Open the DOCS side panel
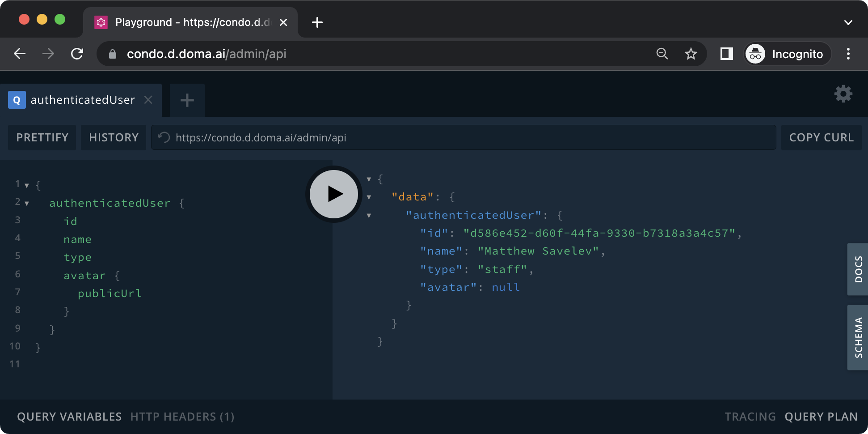This screenshot has width=868, height=434. coord(858,269)
